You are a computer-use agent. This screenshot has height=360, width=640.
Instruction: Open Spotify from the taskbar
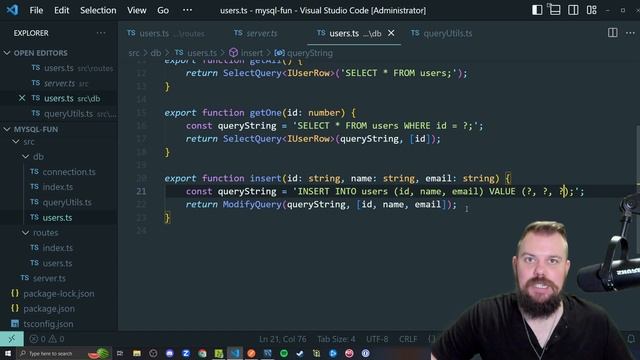284,353
